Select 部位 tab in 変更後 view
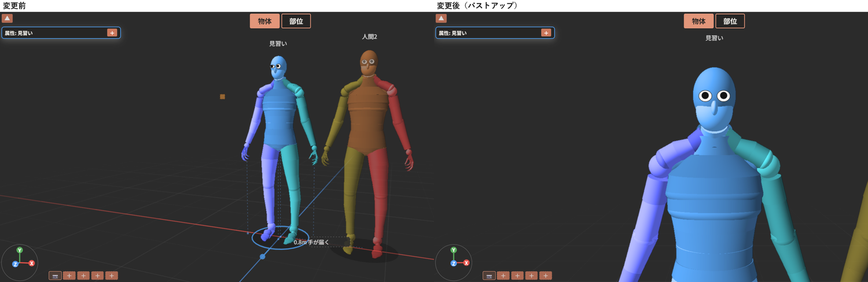868x282 pixels. [730, 21]
